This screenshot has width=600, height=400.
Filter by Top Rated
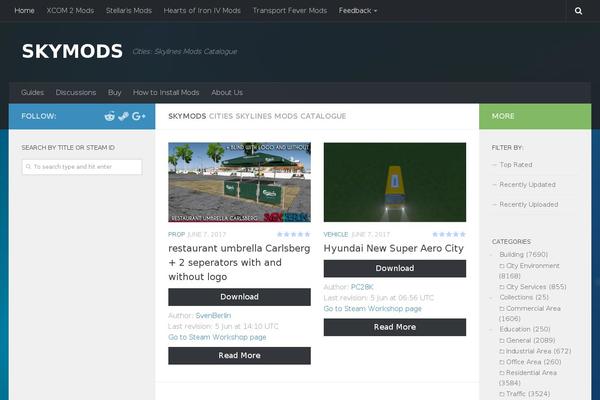coord(516,165)
